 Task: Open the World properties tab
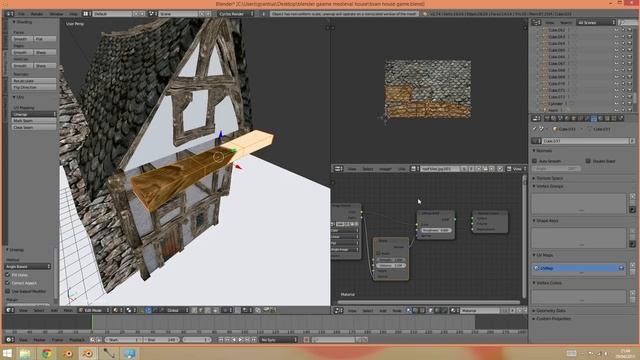(567, 118)
